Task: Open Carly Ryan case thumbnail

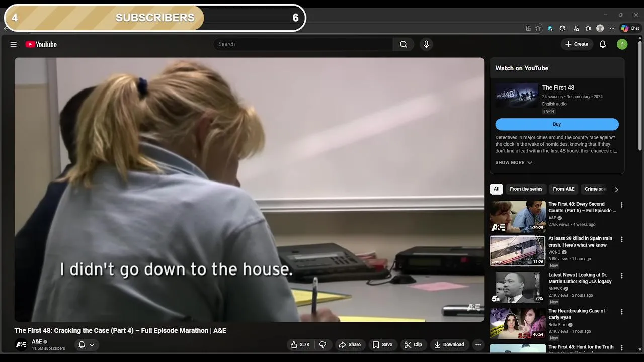Action: click(x=518, y=323)
